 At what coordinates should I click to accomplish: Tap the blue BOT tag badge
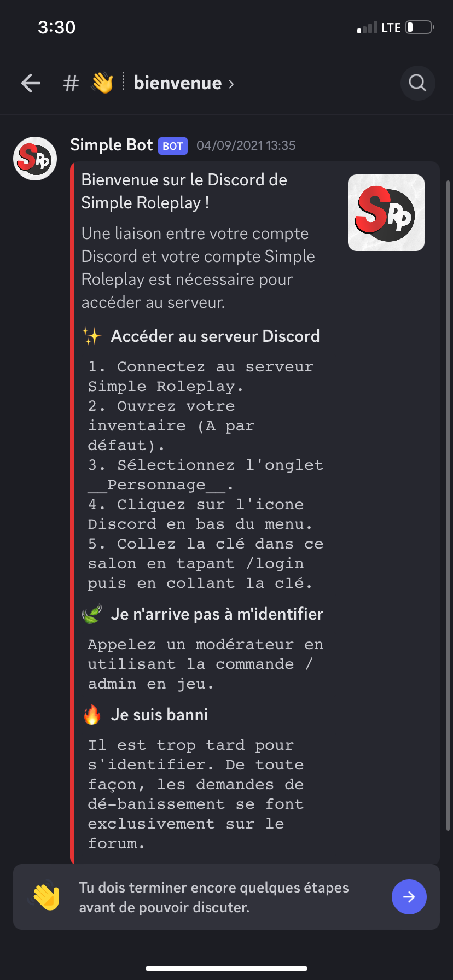173,146
